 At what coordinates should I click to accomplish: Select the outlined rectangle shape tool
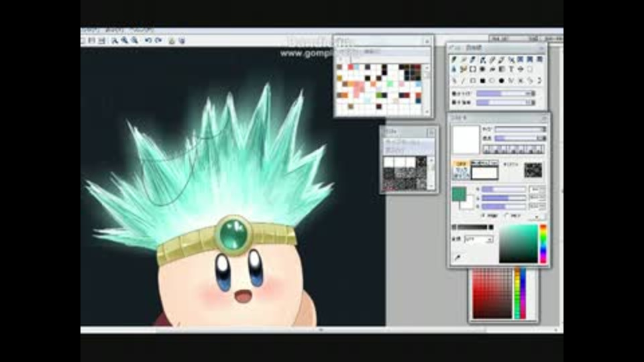(x=473, y=81)
